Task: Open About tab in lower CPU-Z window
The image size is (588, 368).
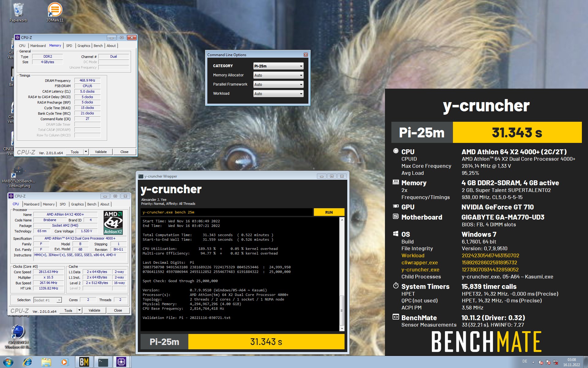Action: point(105,204)
